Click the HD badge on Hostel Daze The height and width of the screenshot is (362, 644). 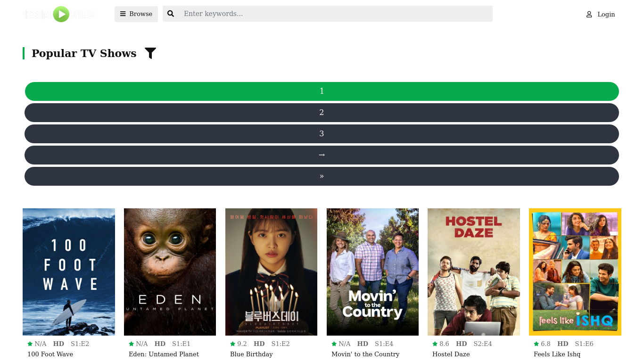pyautogui.click(x=461, y=344)
